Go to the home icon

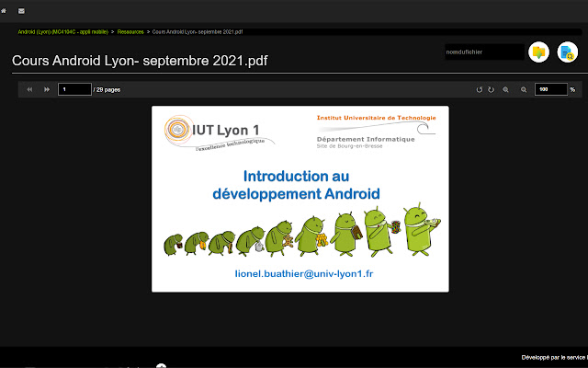tap(4, 11)
